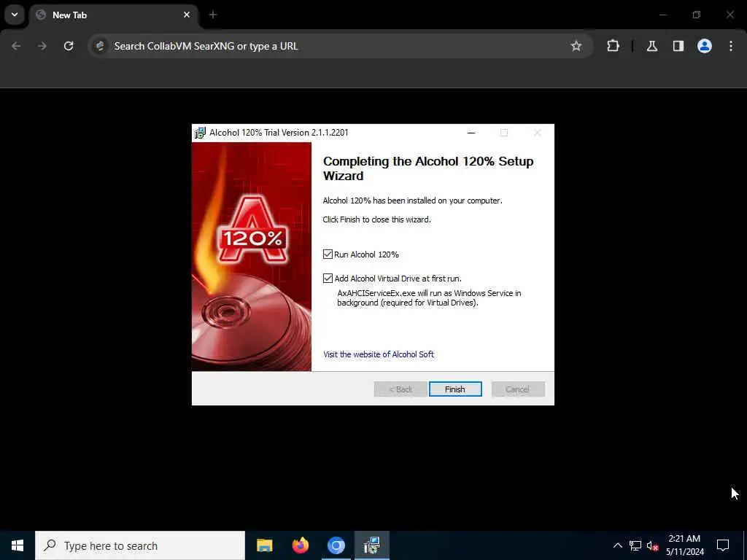Open the Windows Start menu
747x560 pixels.
tap(18, 545)
